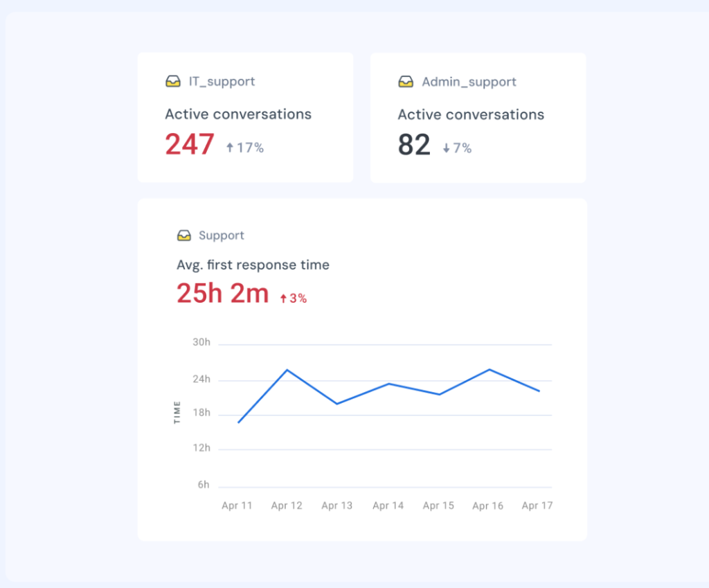Pick Apr 14 on the chart axis
The image size is (709, 588).
coord(388,506)
